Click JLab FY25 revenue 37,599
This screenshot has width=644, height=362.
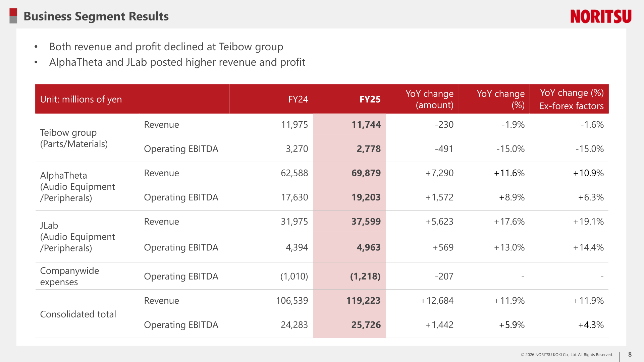(366, 222)
